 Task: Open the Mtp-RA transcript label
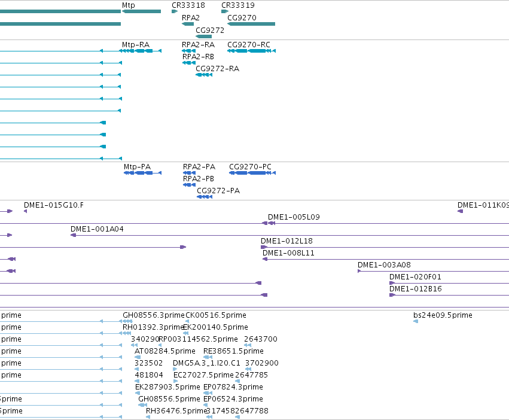[136, 44]
